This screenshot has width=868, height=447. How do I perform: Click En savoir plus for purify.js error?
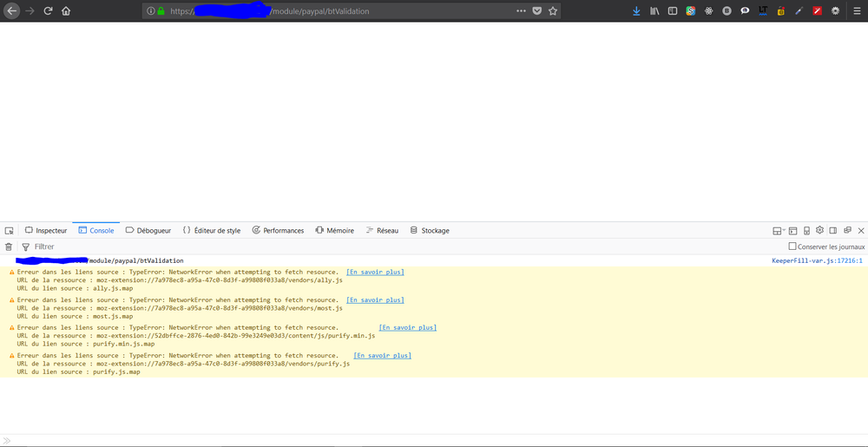(x=383, y=355)
